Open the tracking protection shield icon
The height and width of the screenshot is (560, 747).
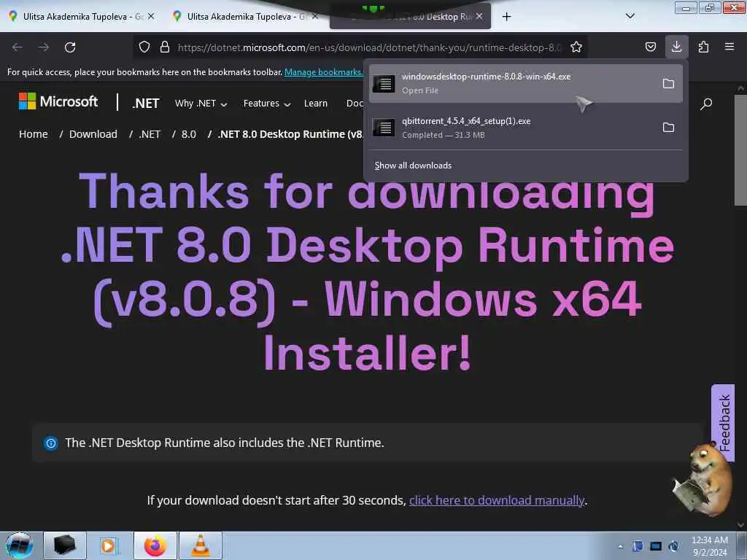pos(144,47)
